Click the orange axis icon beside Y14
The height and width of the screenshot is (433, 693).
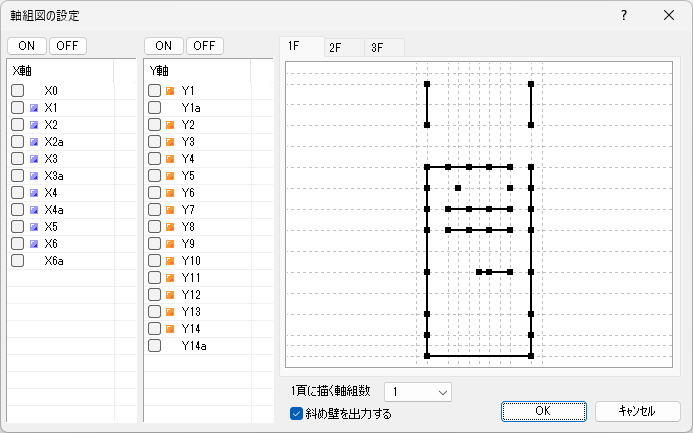(169, 329)
